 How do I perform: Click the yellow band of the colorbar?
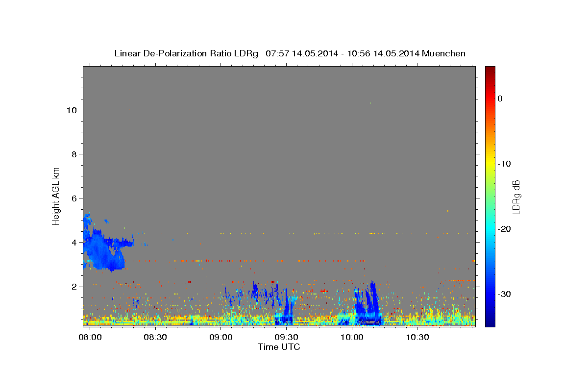pos(490,162)
